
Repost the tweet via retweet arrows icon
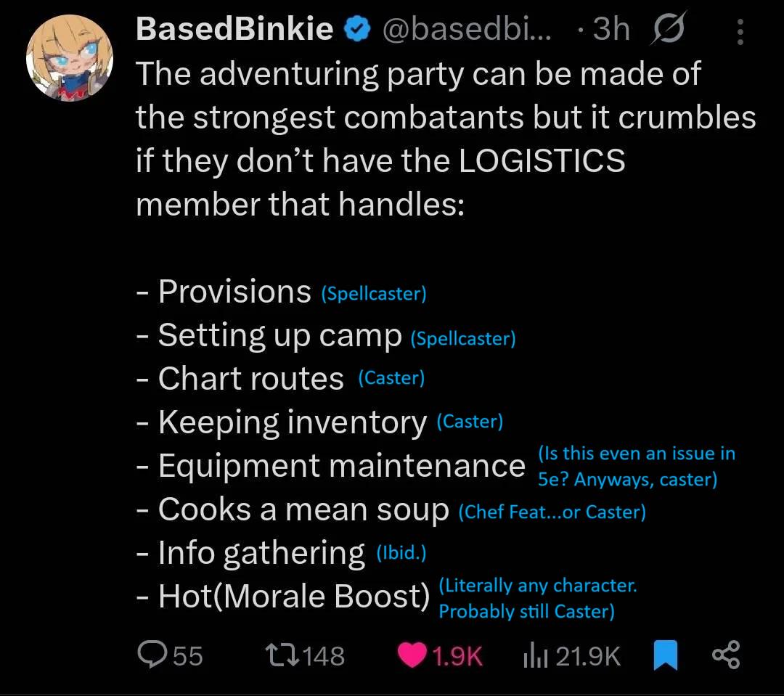(x=283, y=655)
